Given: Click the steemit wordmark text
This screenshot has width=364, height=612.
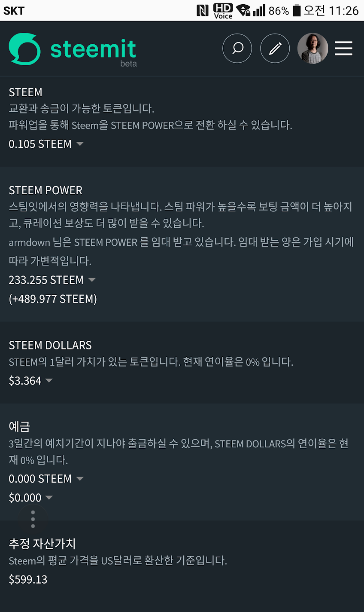Looking at the screenshot, I should (93, 49).
